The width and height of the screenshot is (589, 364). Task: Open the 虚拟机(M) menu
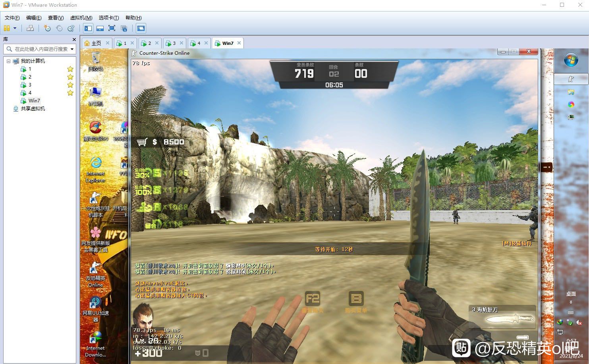point(81,18)
